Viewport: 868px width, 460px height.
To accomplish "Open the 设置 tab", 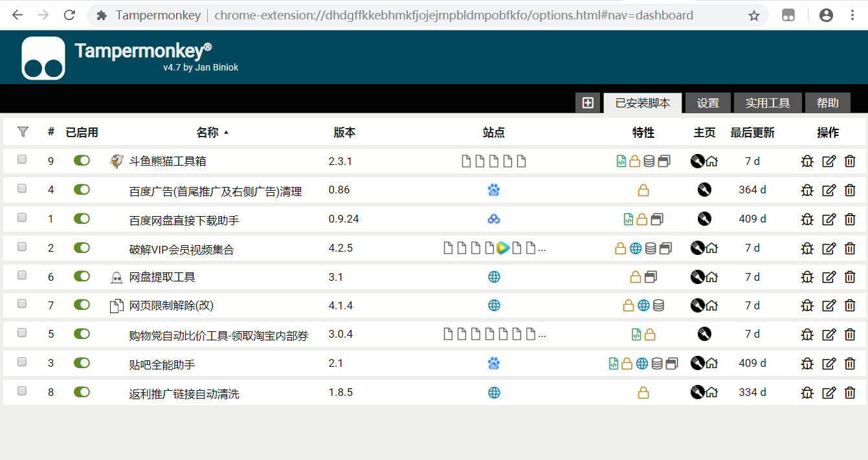I will [708, 103].
